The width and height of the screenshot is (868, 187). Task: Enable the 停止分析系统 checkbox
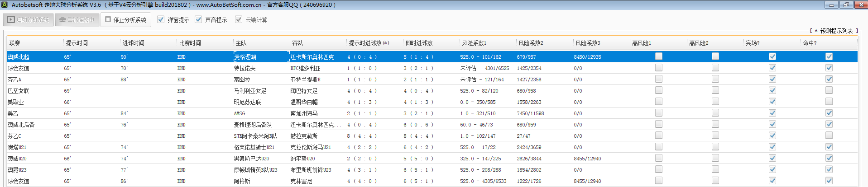click(x=108, y=19)
